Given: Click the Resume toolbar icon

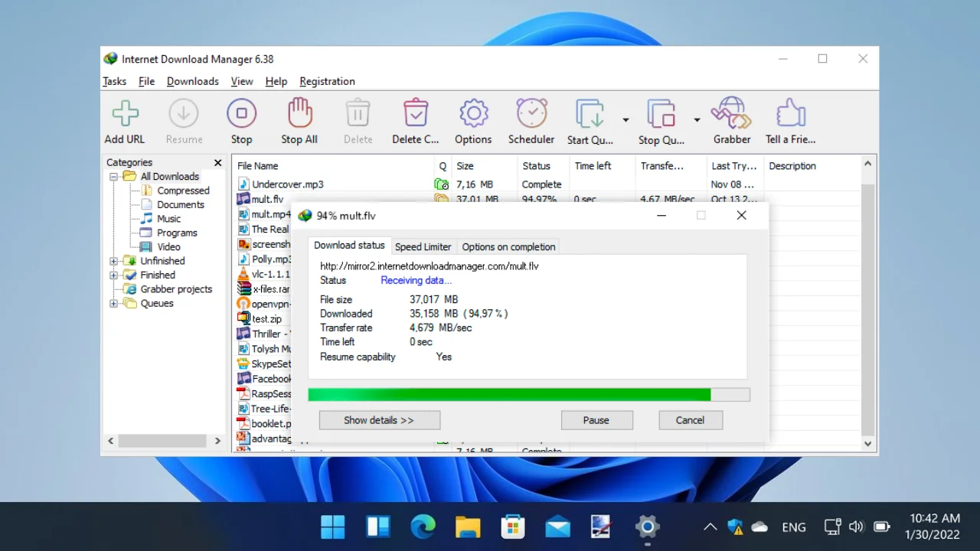Looking at the screenshot, I should (184, 114).
